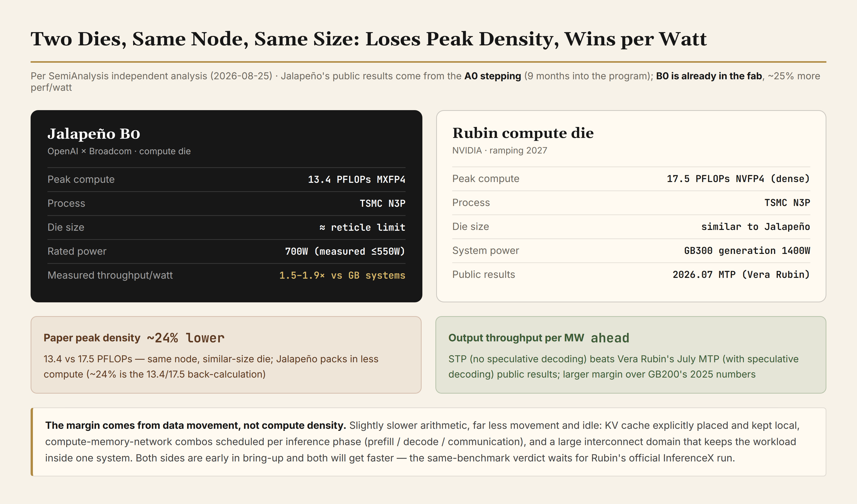Click the green 'ahead' figure
Image resolution: width=857 pixels, height=504 pixels.
pyautogui.click(x=610, y=338)
